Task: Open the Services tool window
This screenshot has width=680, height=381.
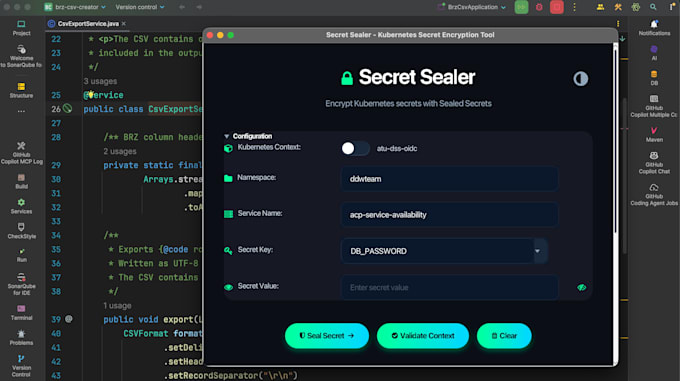Action: [21, 206]
